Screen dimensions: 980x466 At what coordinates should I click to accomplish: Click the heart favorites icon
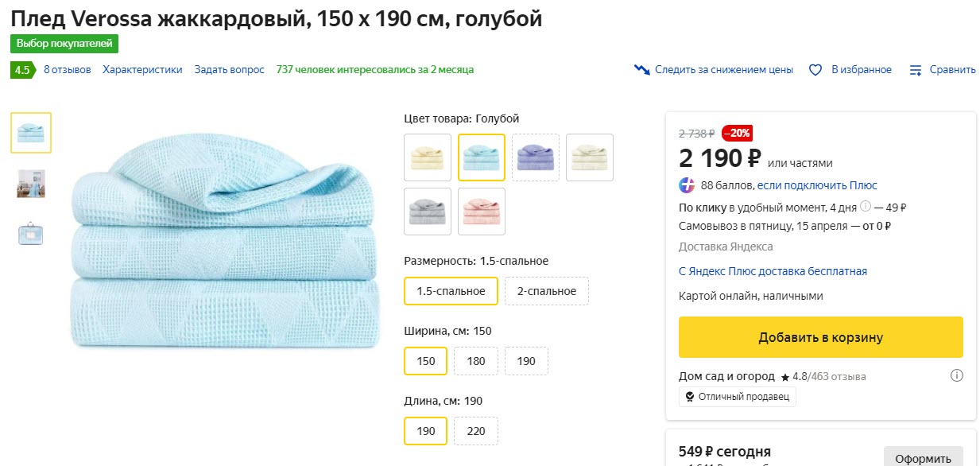(815, 70)
